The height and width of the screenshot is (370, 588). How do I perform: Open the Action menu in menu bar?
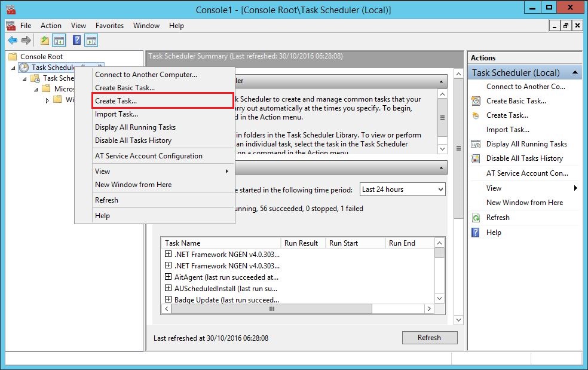[51, 26]
